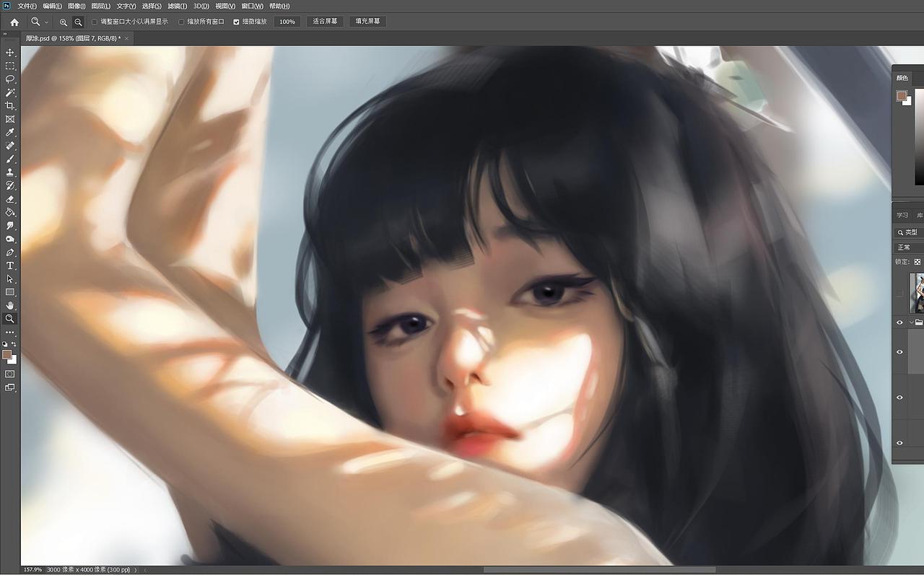924x575 pixels.
Task: Open 编辑(E) menu
Action: [52, 6]
